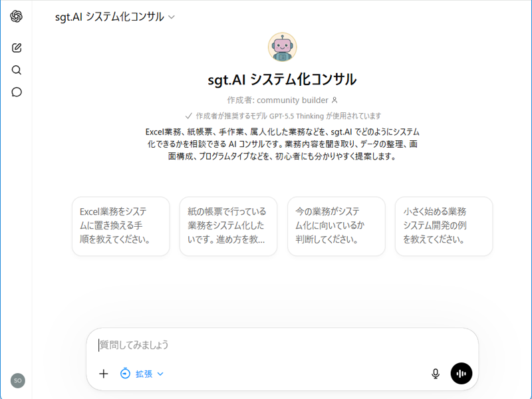The height and width of the screenshot is (399, 532).
Task: Click the robot avatar of the GPT
Action: point(282,47)
